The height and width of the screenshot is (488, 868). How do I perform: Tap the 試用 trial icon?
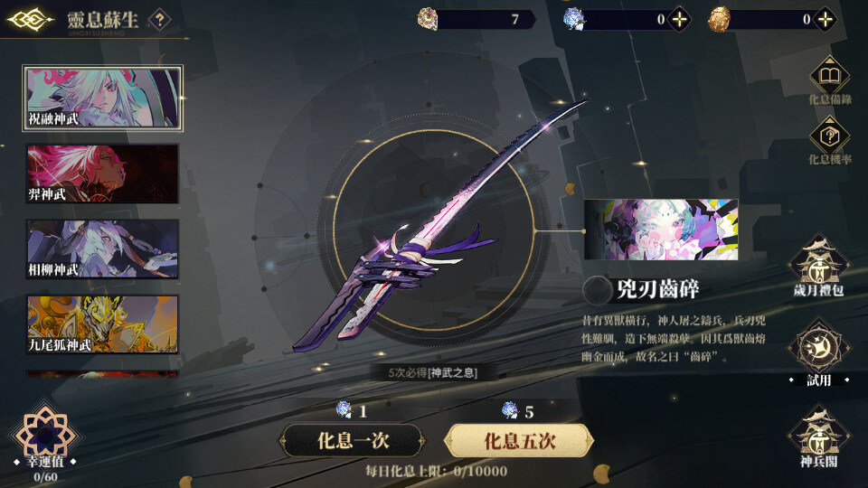coord(819,351)
